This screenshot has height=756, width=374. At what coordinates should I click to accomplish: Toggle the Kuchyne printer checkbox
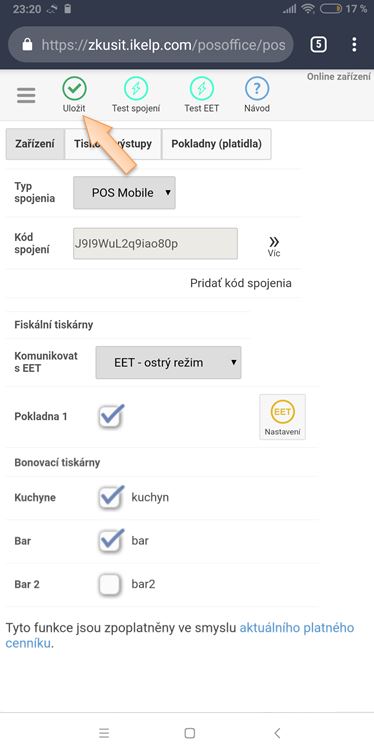pyautogui.click(x=110, y=497)
